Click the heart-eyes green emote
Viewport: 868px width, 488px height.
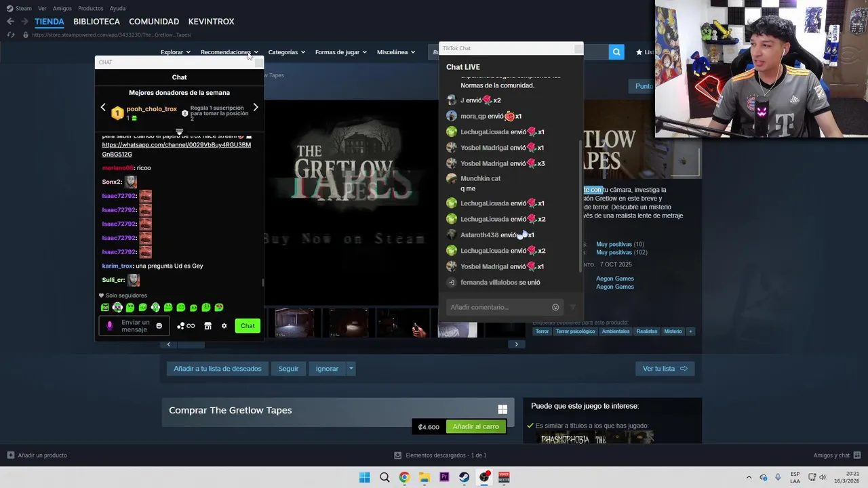click(219, 308)
